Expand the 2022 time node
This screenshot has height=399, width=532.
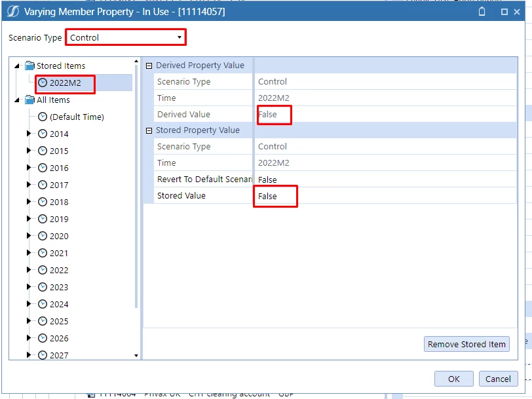click(29, 270)
